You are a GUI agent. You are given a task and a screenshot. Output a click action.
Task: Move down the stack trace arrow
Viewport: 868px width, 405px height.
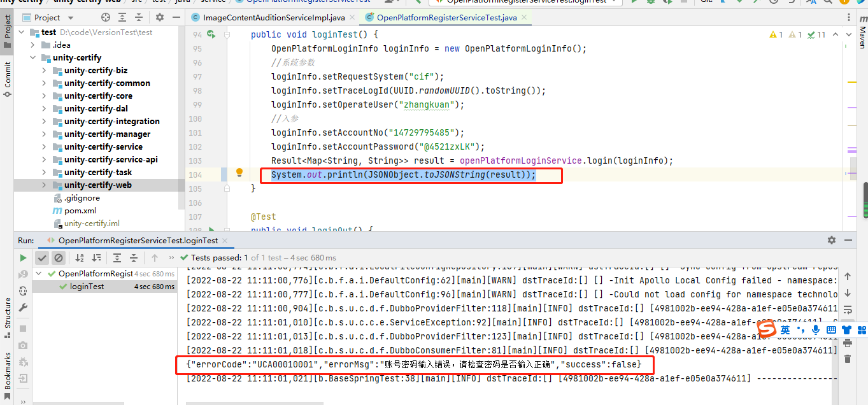tap(848, 294)
